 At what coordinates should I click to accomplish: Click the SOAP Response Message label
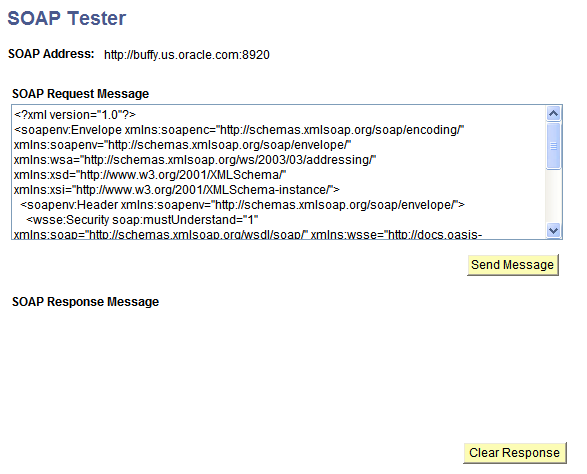pos(85,302)
